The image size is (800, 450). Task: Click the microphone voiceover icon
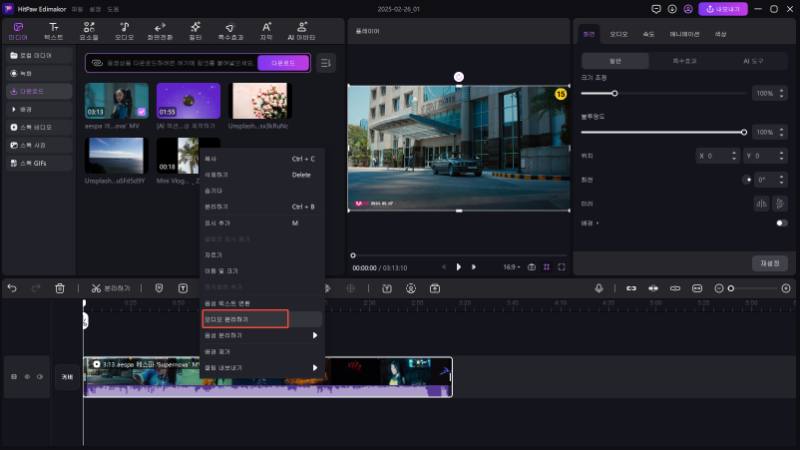coord(599,288)
